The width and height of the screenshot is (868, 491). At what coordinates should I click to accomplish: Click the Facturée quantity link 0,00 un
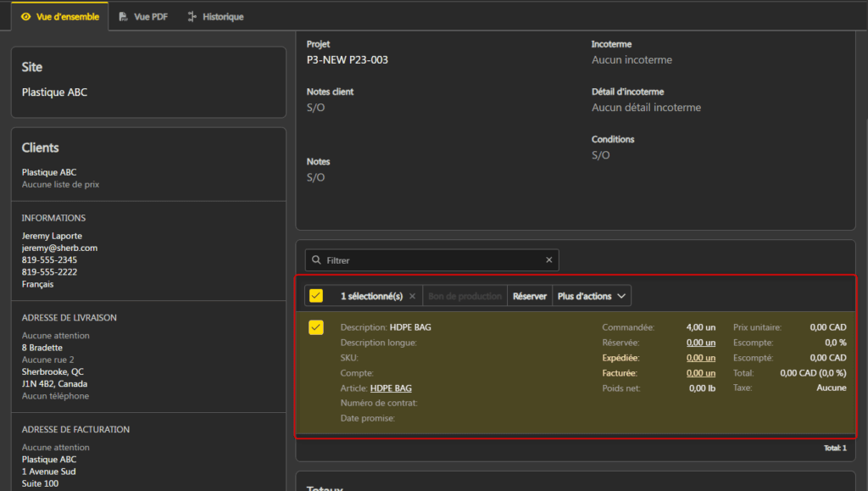[700, 373]
